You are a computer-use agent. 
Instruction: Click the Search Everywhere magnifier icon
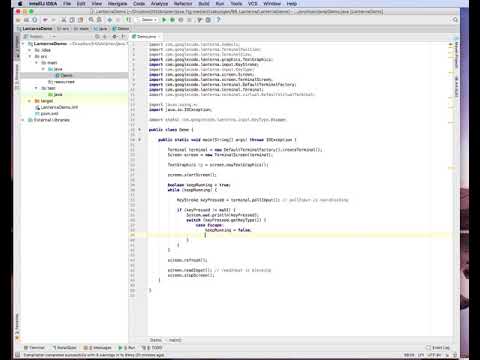click(x=455, y=20)
